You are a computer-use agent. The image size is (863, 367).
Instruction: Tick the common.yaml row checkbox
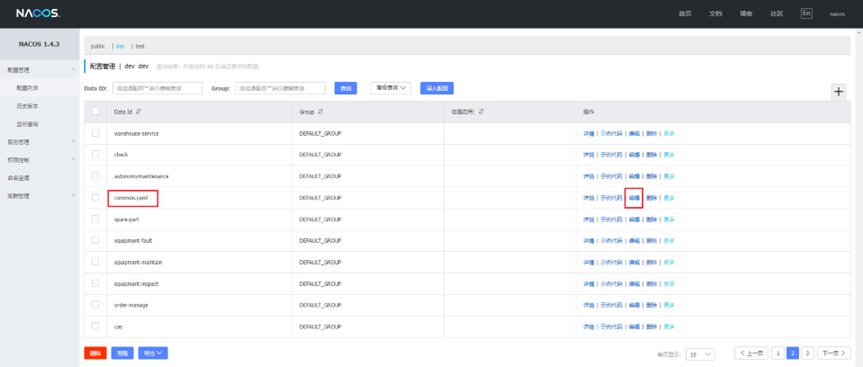(96, 197)
